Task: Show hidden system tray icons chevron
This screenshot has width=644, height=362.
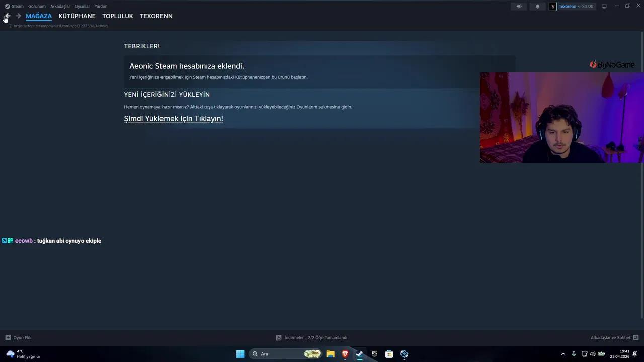Action: (563, 354)
